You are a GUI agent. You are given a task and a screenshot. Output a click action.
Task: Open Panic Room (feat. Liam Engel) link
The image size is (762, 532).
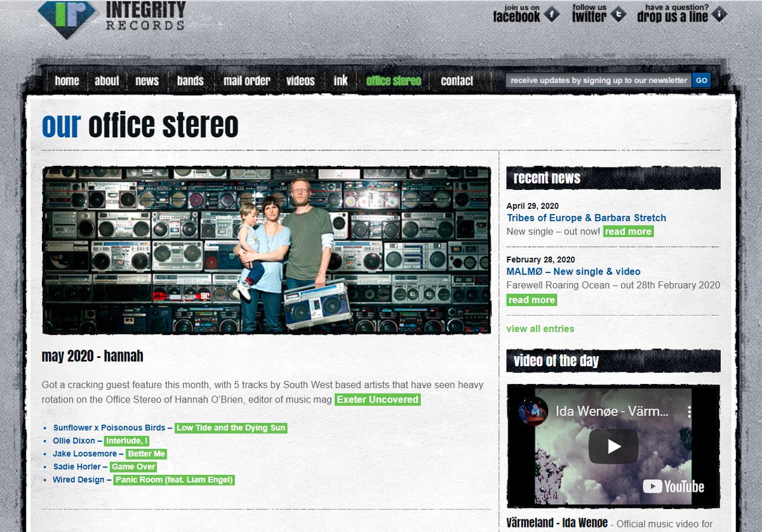pos(174,480)
